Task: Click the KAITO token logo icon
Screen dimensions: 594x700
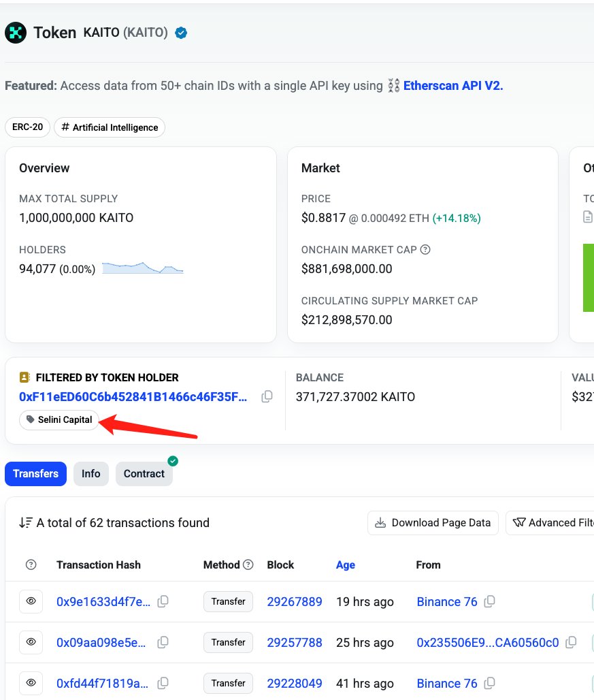Action: (16, 33)
